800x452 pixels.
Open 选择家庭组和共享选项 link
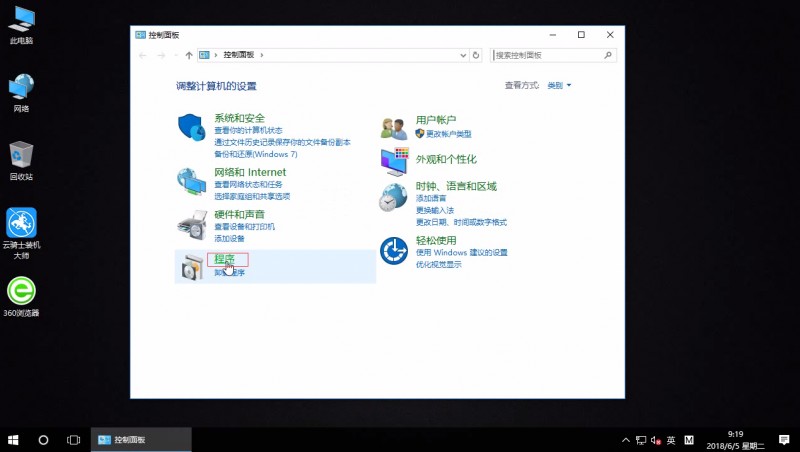[x=252, y=196]
